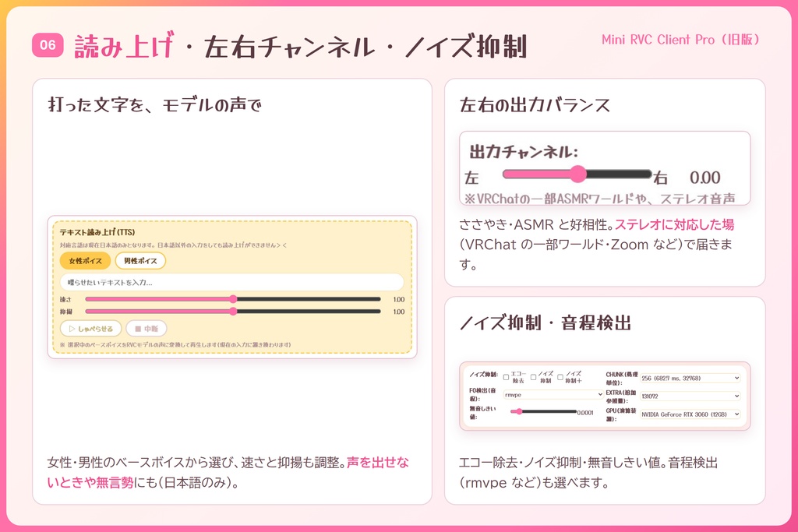Viewport: 798px width, 532px height.
Task: Open the F0検出 rmvpe dropdown
Action: [553, 395]
